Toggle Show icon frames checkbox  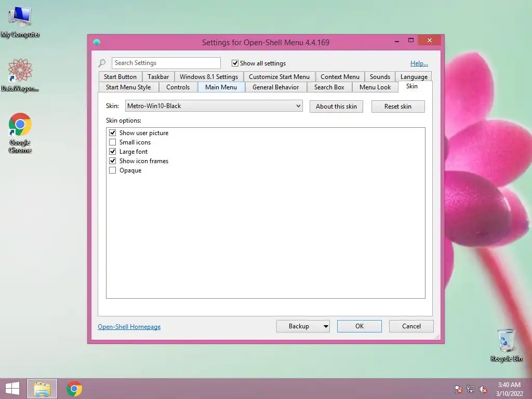pos(112,161)
